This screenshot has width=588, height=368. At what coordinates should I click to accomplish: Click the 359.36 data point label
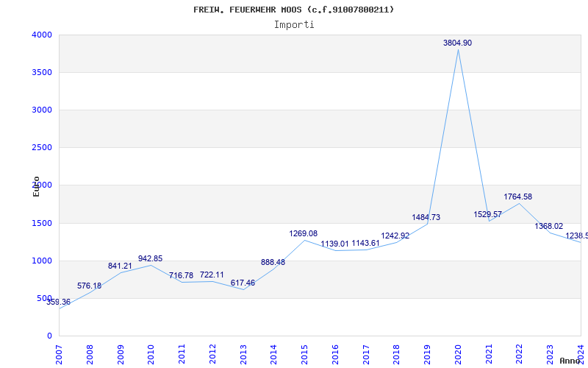pos(59,302)
